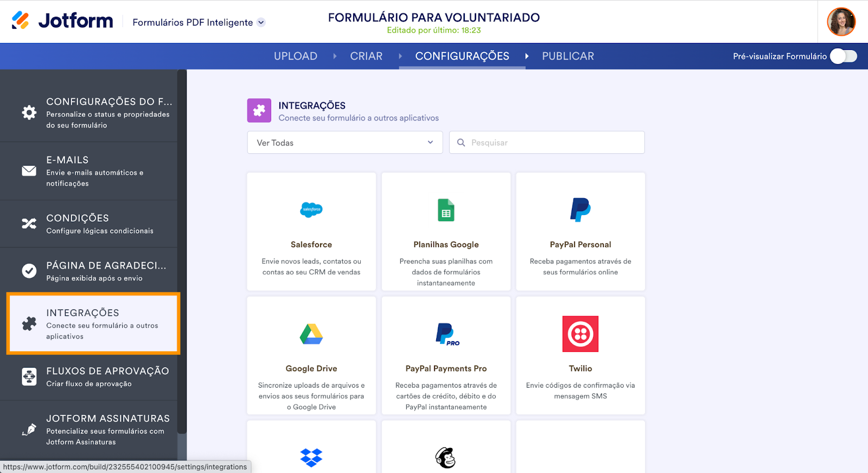Click the Google Sheets icon
This screenshot has width=868, height=473.
coord(446,210)
